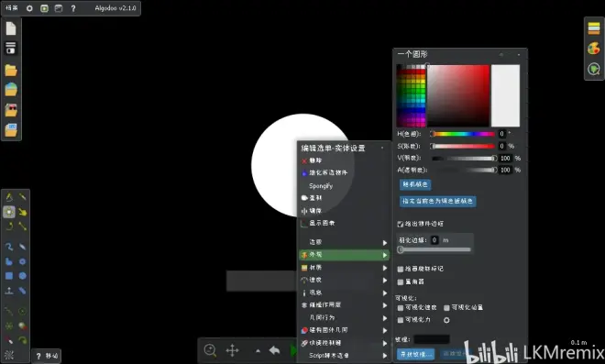Pick a color in the red gradient square
Image resolution: width=605 pixels, height=364 pixels.
click(458, 95)
